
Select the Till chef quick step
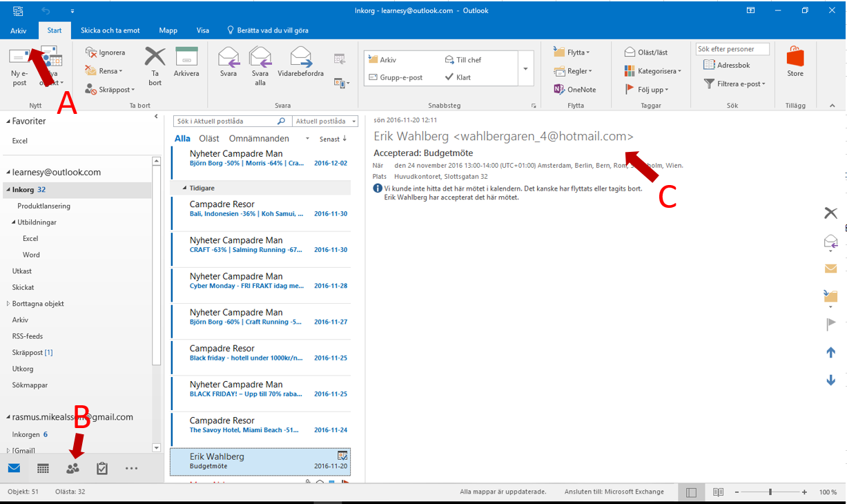pos(463,60)
